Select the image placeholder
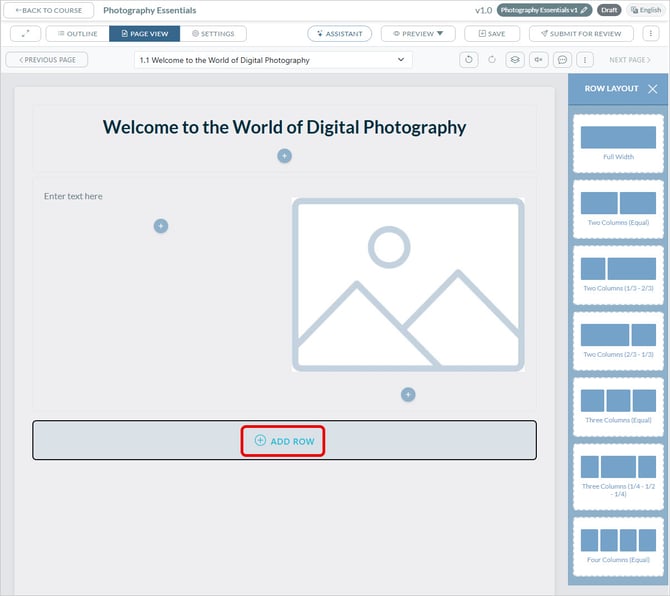The width and height of the screenshot is (670, 596). [x=408, y=285]
